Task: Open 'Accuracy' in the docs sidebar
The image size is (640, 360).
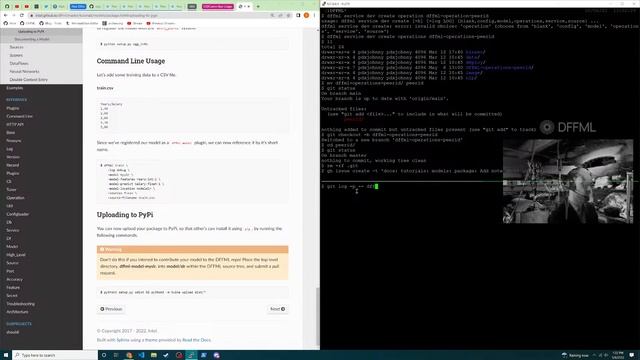Action: (x=14, y=280)
